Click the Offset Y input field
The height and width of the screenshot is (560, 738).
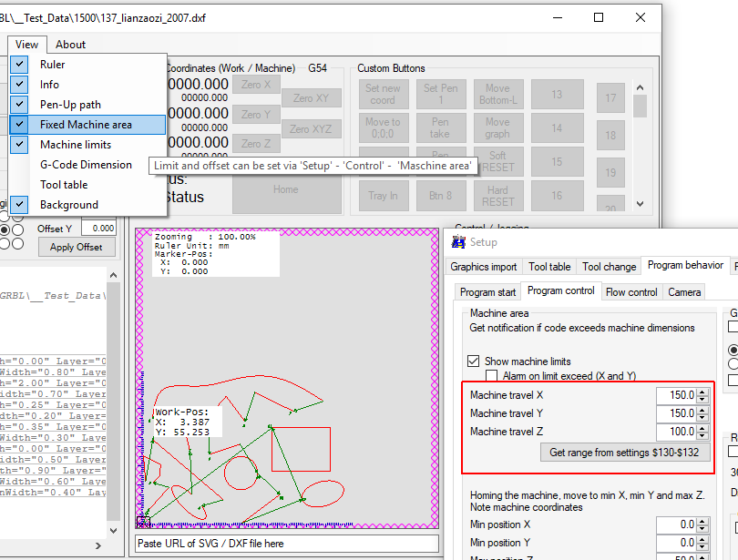(98, 229)
